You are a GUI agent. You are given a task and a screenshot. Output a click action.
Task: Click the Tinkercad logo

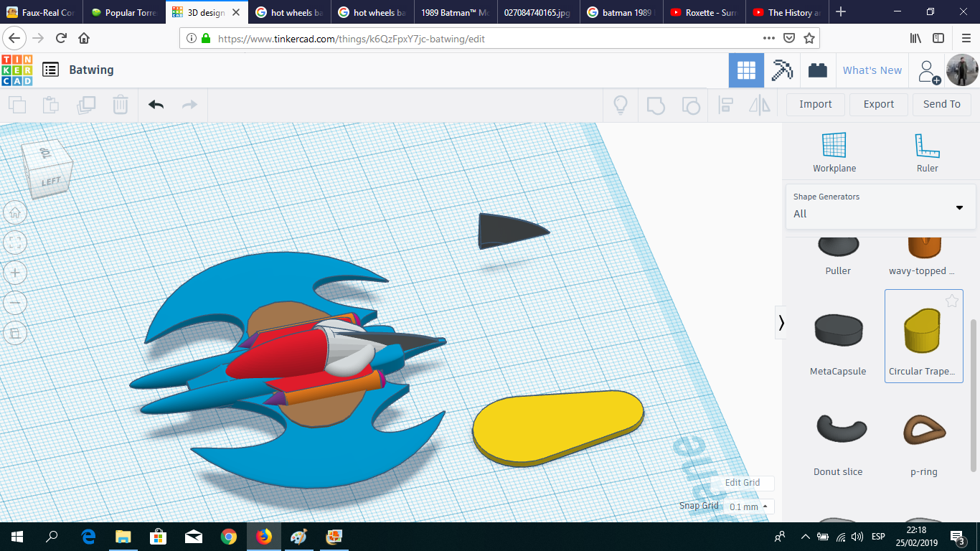coord(17,70)
